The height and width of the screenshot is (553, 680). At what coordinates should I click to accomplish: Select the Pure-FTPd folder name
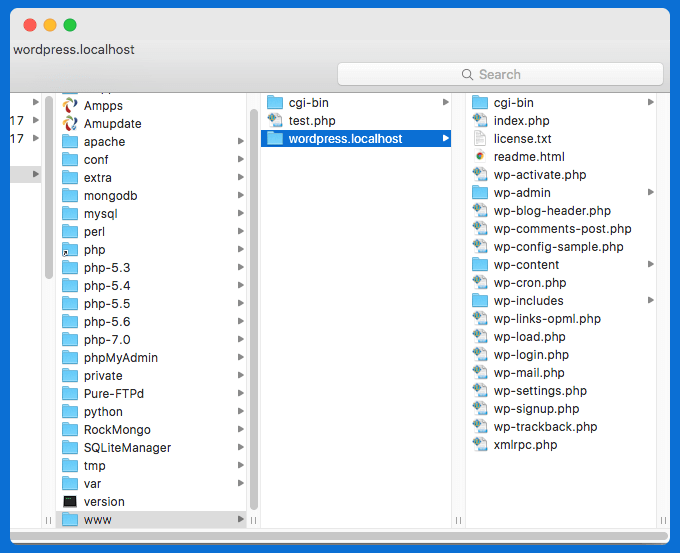pos(114,393)
